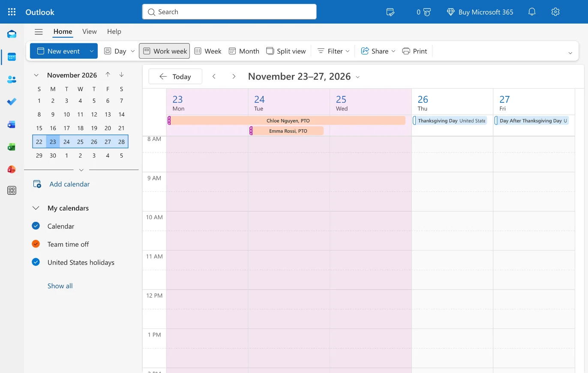Toggle the navigation pane hamburger icon
588x373 pixels.
[39, 32]
